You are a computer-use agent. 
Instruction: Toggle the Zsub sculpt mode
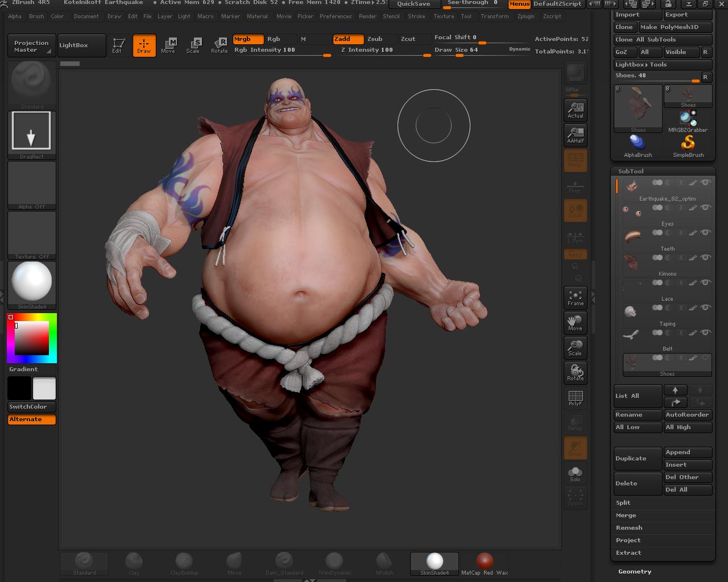(x=375, y=39)
